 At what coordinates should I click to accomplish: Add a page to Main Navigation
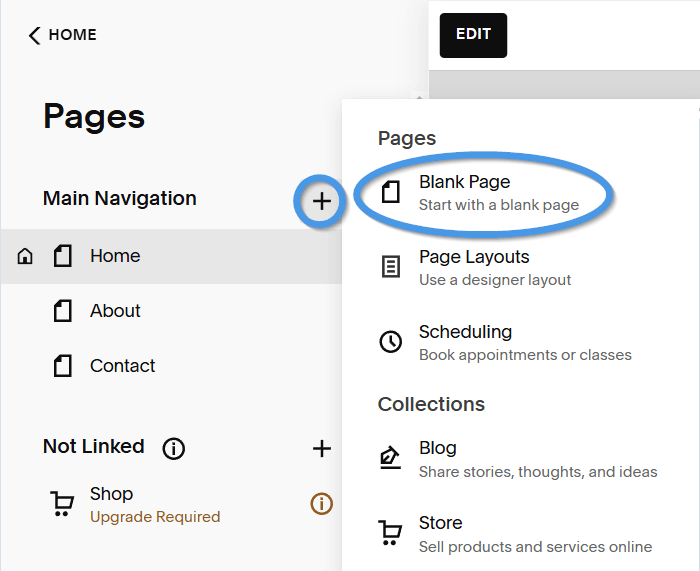[x=321, y=201]
